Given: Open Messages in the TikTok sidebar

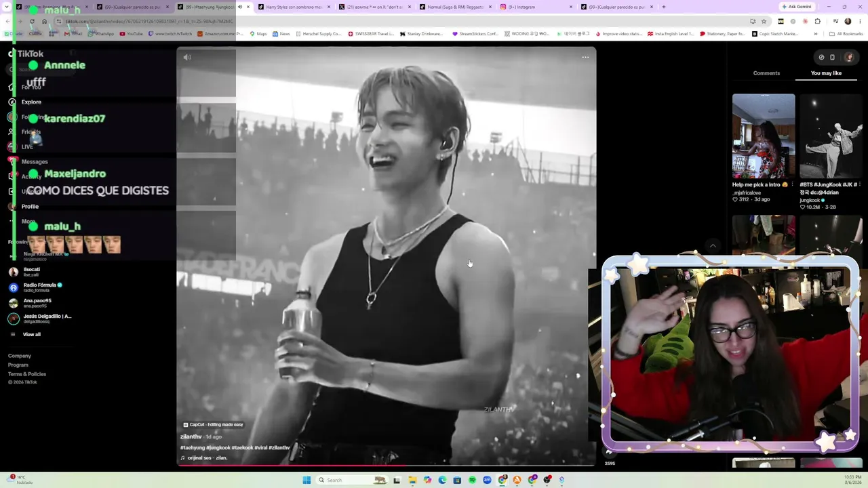Looking at the screenshot, I should 35,162.
